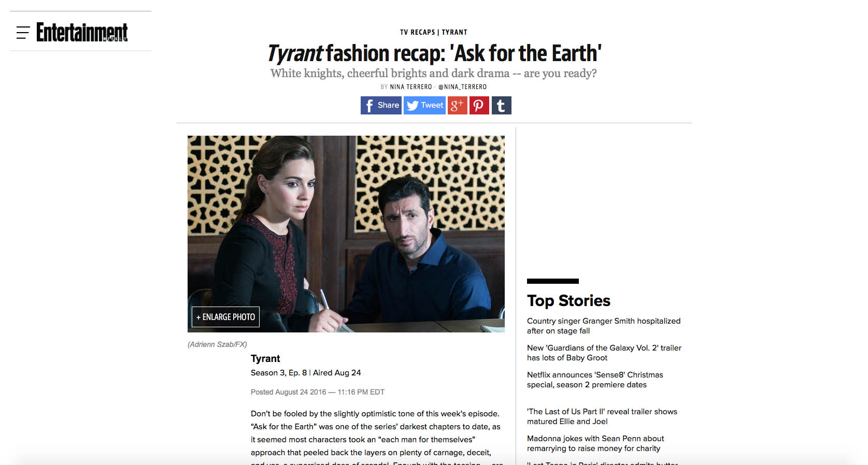The image size is (868, 465).
Task: Open The Last of Us Part II story
Action: 602,416
